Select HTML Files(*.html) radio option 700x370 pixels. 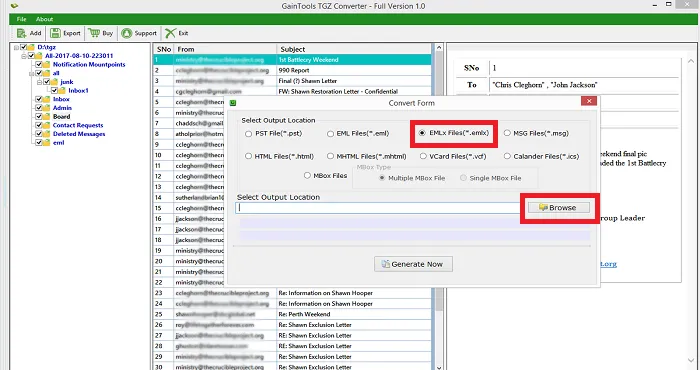pyautogui.click(x=248, y=156)
